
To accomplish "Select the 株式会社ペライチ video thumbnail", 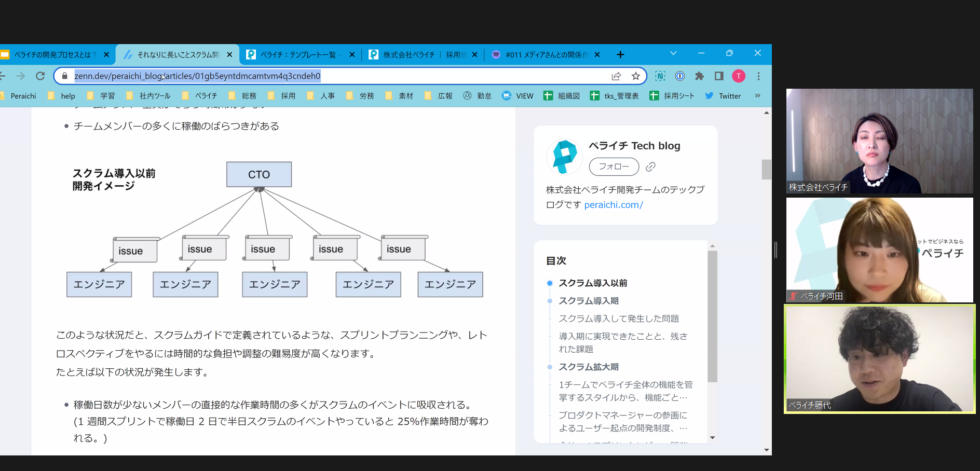I will coord(879,141).
